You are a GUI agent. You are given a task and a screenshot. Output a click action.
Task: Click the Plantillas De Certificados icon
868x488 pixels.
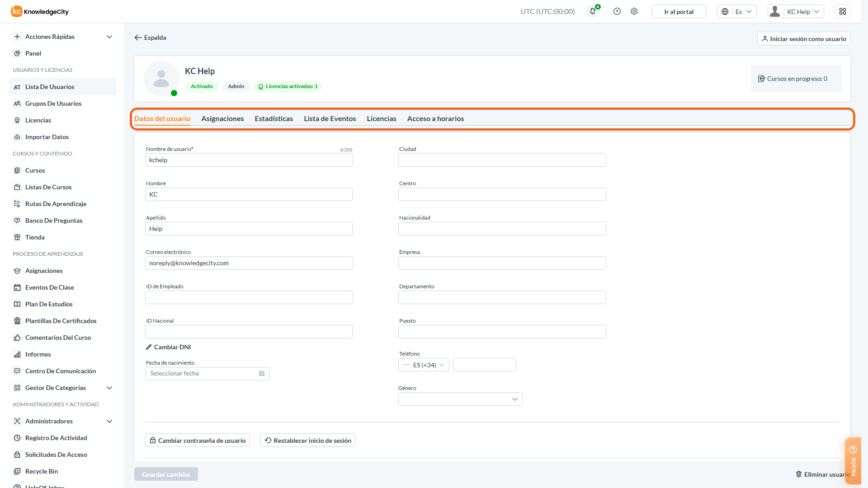click(17, 321)
